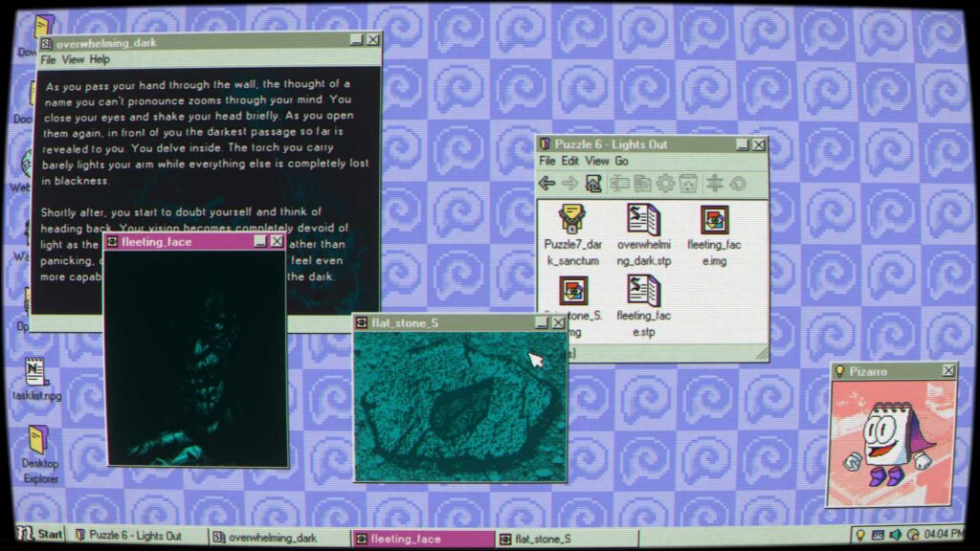
Task: Click the lightbulb hint icon in the system tray
Action: coord(860,535)
